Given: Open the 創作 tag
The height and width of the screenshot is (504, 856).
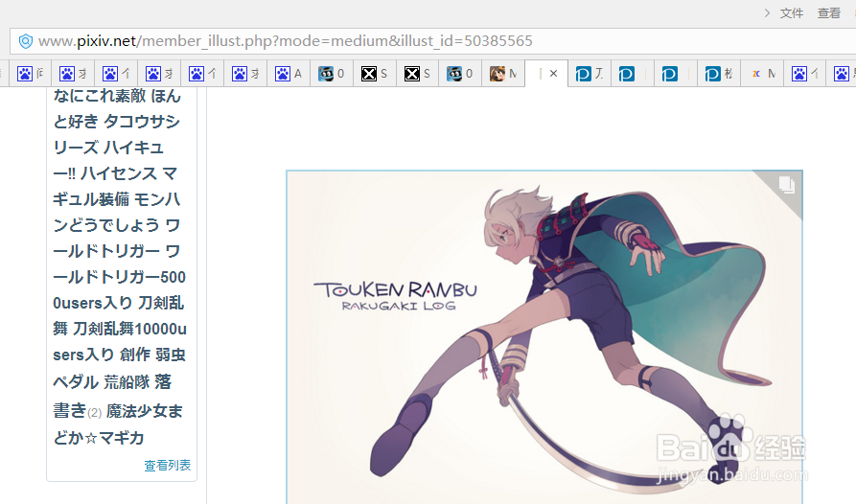Looking at the screenshot, I should [x=135, y=355].
